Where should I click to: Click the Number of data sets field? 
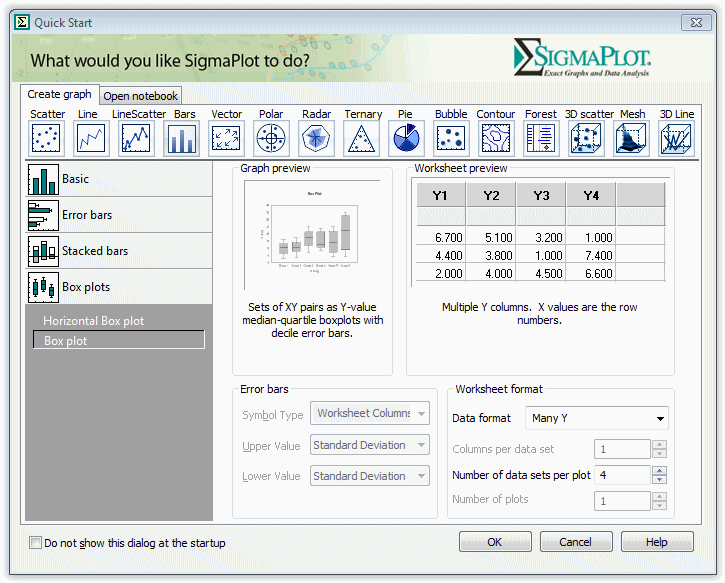tap(622, 475)
